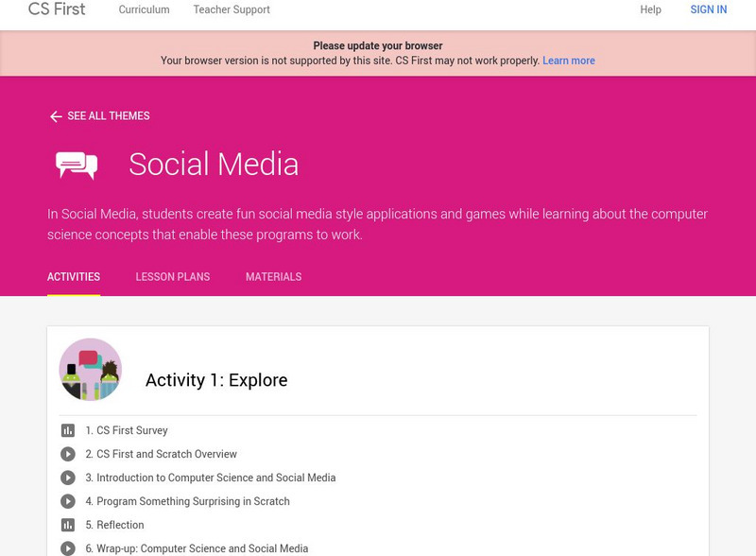This screenshot has width=756, height=556.
Task: Open 1. CS First Survey
Action: pos(127,430)
